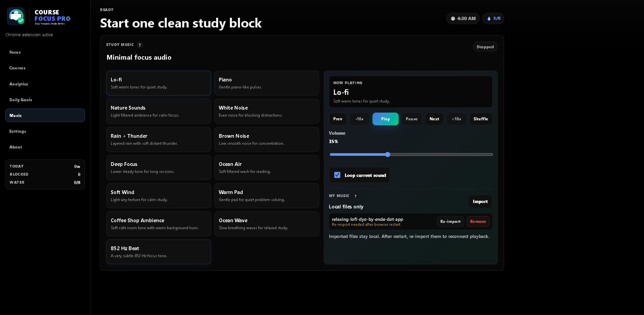
Task: Skip to Next sound
Action: pos(434,119)
